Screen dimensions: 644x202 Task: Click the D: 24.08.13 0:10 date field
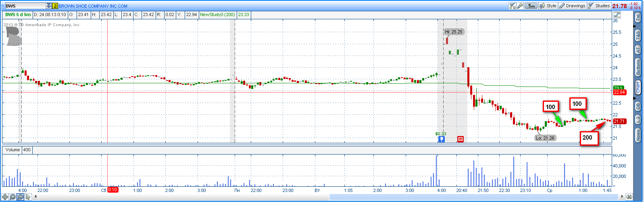pyautogui.click(x=50, y=14)
